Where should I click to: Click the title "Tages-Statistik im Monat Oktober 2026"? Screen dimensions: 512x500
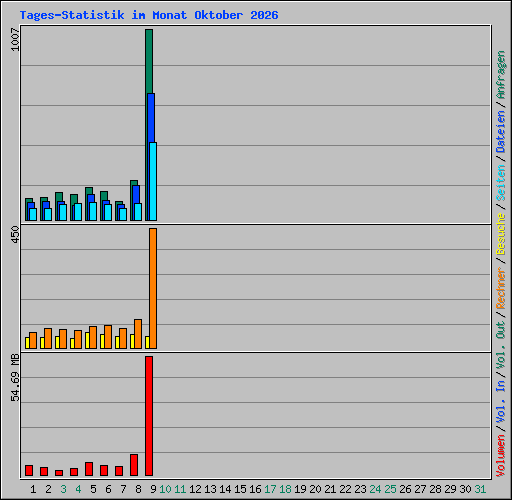point(149,15)
